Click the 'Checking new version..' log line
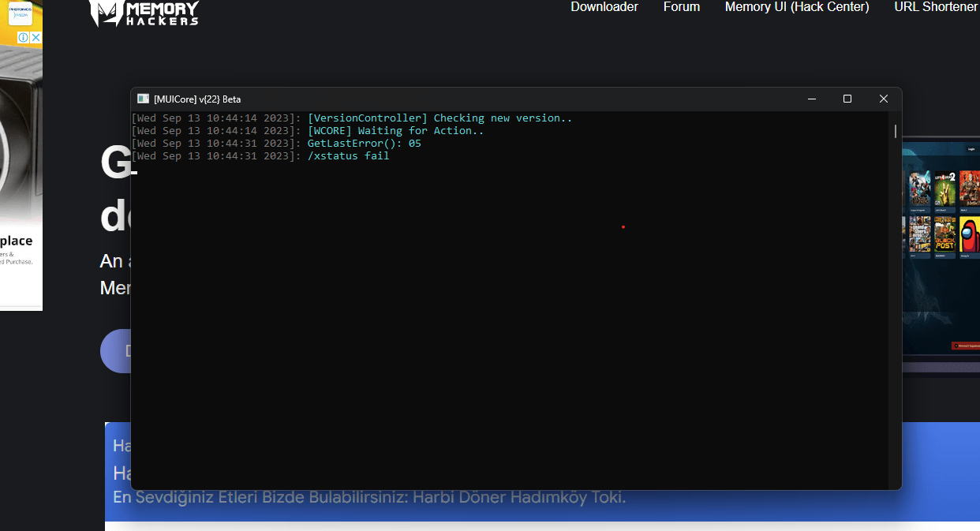 pyautogui.click(x=352, y=118)
